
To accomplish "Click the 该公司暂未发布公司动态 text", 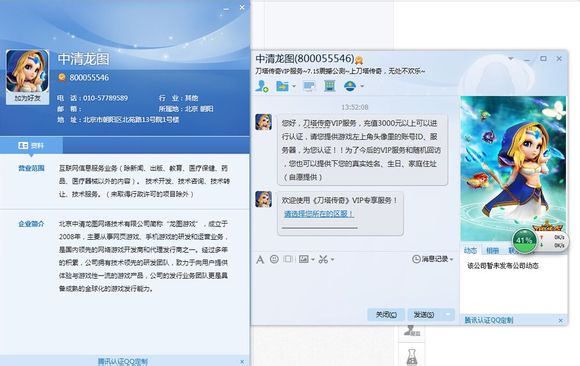I will [503, 266].
